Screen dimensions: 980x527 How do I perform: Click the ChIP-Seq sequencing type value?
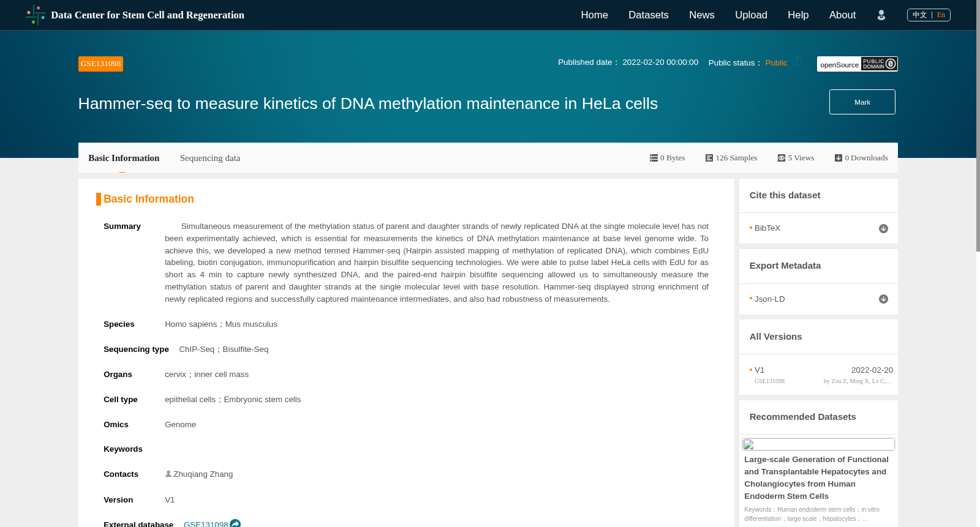pos(197,349)
